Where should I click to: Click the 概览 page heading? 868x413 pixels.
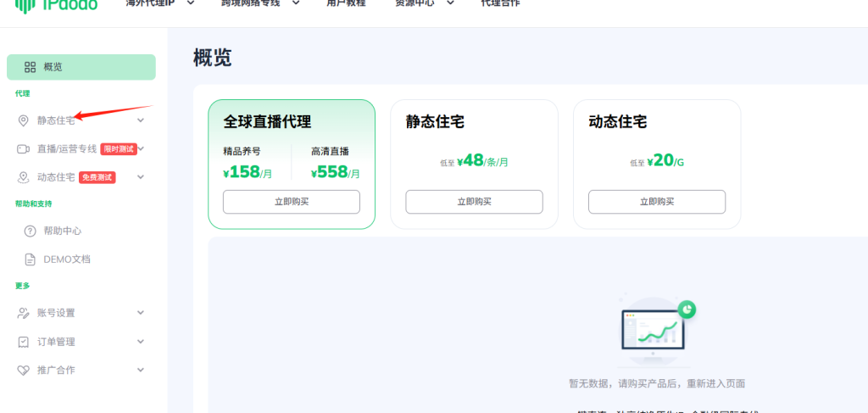click(x=213, y=58)
